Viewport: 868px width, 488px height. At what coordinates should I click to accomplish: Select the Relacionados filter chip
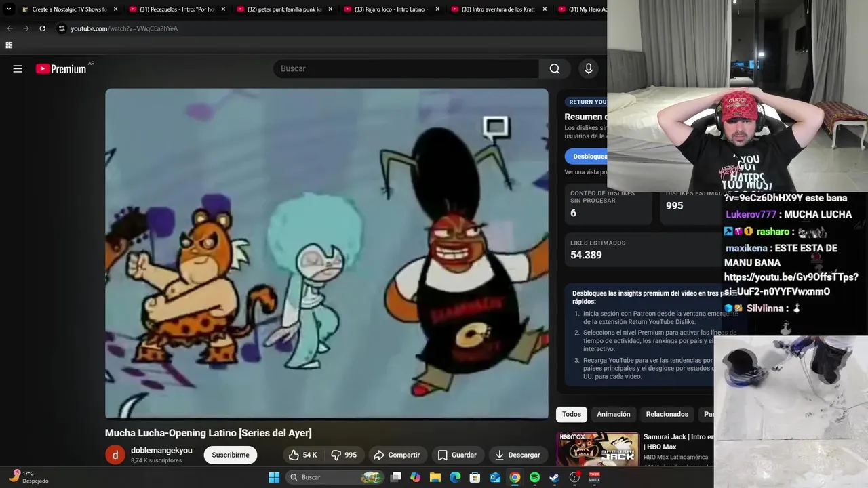[x=667, y=414]
